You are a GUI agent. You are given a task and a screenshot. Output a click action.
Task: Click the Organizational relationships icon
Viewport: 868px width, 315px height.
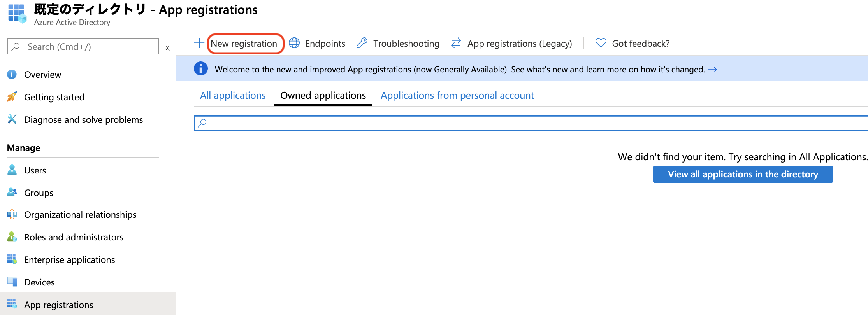point(12,214)
